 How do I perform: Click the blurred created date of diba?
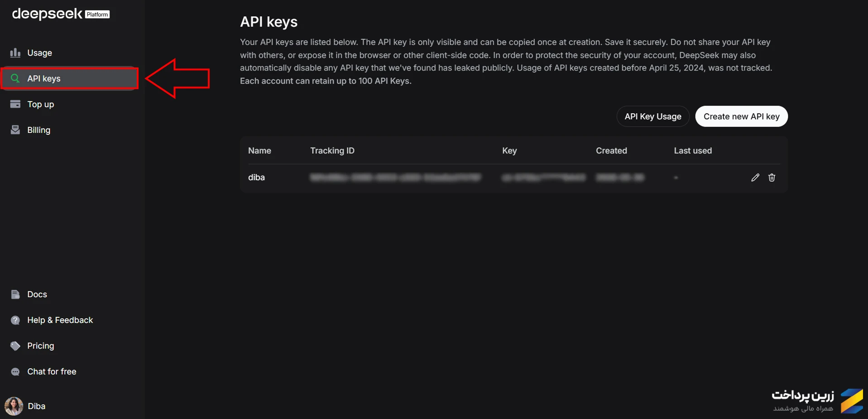[x=620, y=177]
